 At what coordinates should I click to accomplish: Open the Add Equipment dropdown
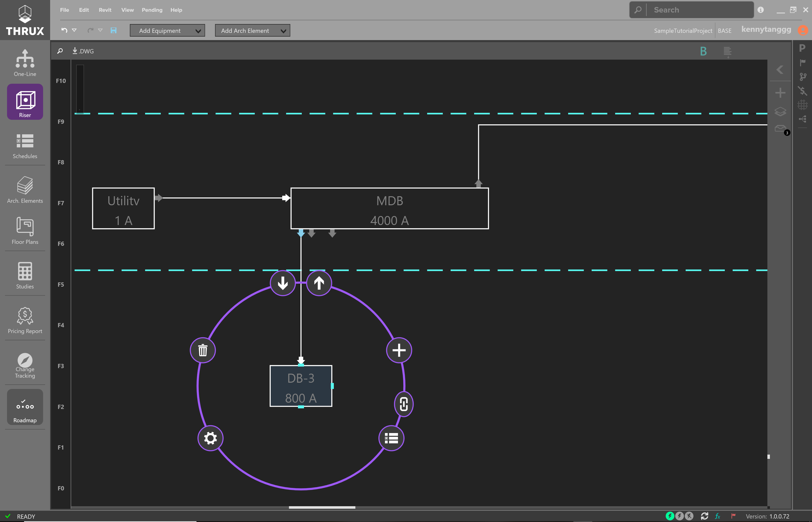(167, 31)
